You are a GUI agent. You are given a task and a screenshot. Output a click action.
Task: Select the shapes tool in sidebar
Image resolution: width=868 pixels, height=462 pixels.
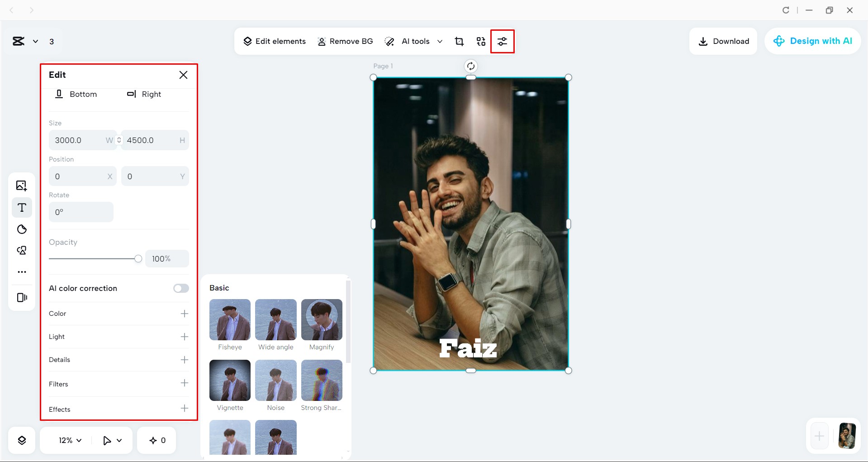pos(21,229)
